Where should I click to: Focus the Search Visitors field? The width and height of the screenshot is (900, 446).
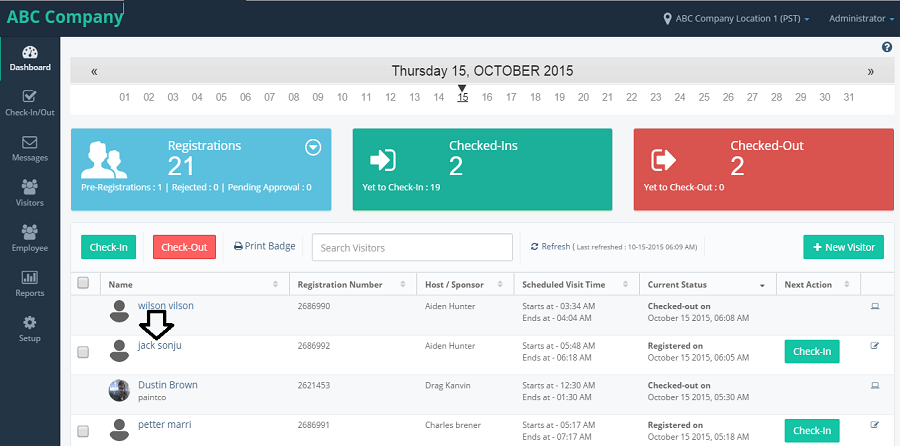click(412, 247)
